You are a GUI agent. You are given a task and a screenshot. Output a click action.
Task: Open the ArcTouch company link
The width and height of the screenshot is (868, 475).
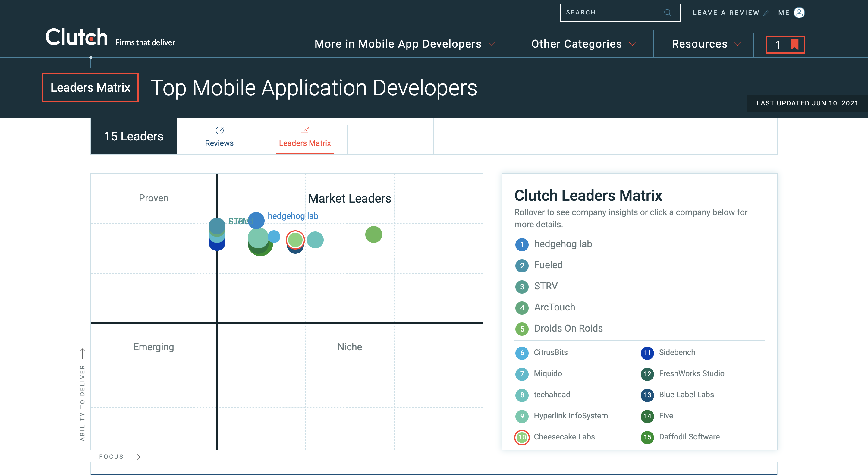[x=555, y=307]
